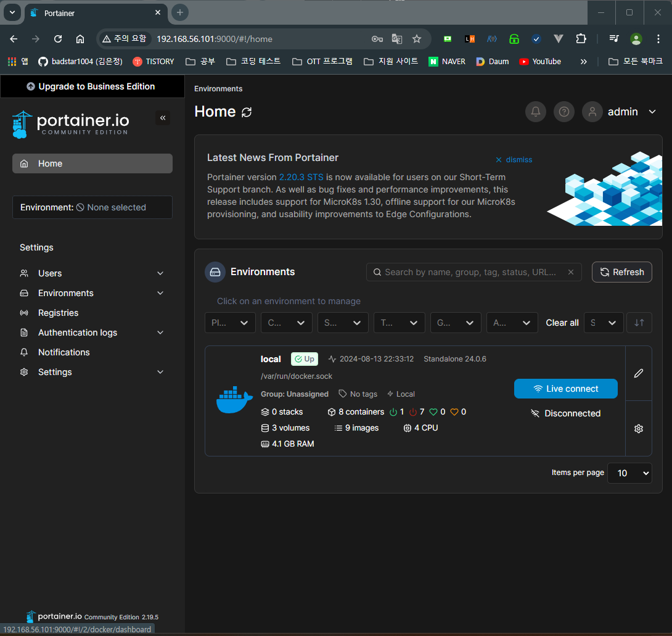Image resolution: width=672 pixels, height=636 pixels.
Task: Open the A... agent version filter dropdown
Action: pyautogui.click(x=512, y=323)
